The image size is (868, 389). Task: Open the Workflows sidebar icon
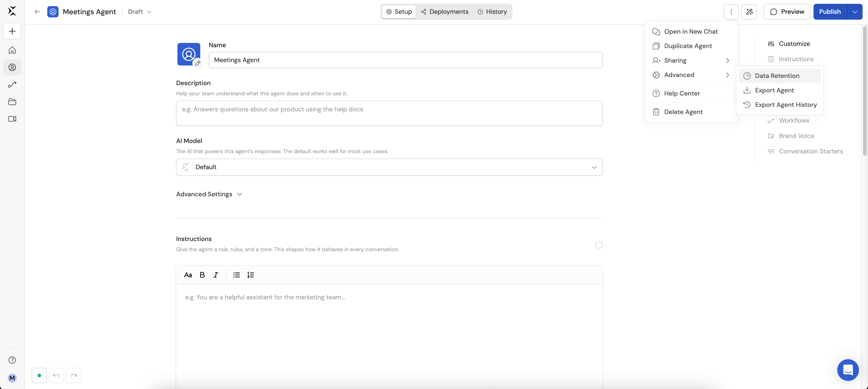click(x=12, y=84)
